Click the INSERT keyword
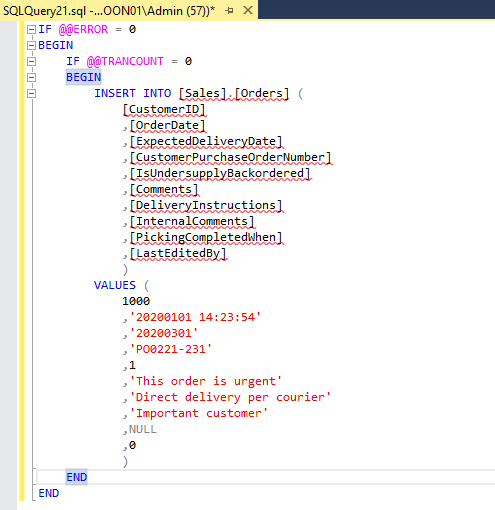 115,93
